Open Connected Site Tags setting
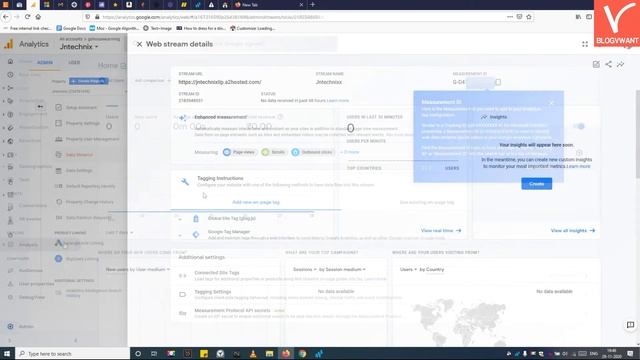The height and width of the screenshot is (360, 640). [x=282, y=276]
